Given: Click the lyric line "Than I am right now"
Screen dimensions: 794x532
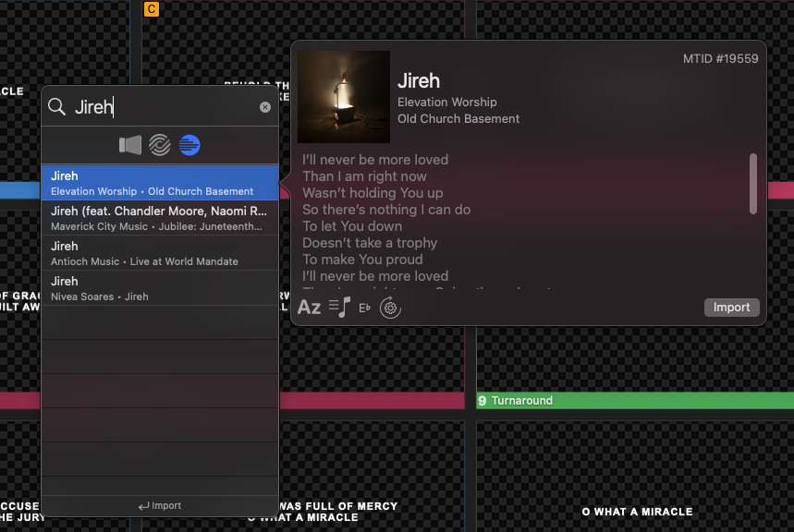Looking at the screenshot, I should pos(364,176).
